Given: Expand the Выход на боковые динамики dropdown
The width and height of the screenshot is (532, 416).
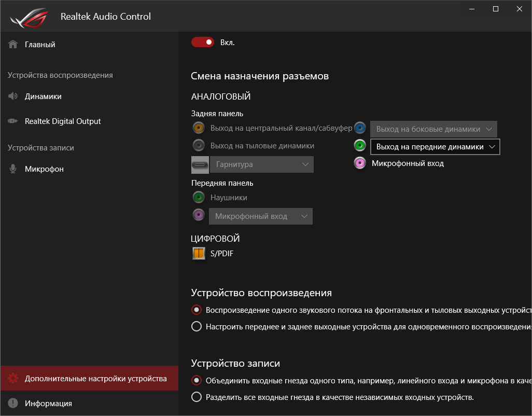Looking at the screenshot, I should (x=433, y=129).
